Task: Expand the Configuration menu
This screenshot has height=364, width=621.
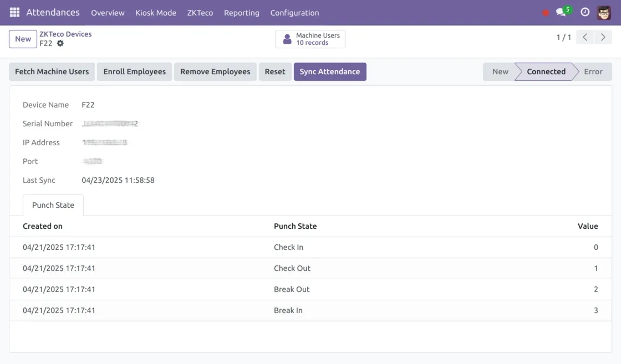Action: [294, 13]
